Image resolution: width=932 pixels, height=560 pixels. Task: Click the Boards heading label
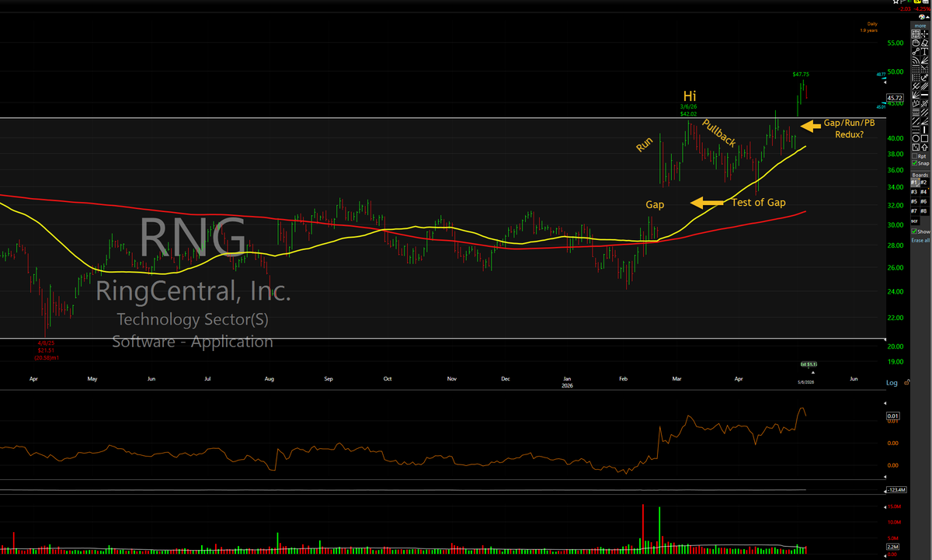[x=920, y=175]
